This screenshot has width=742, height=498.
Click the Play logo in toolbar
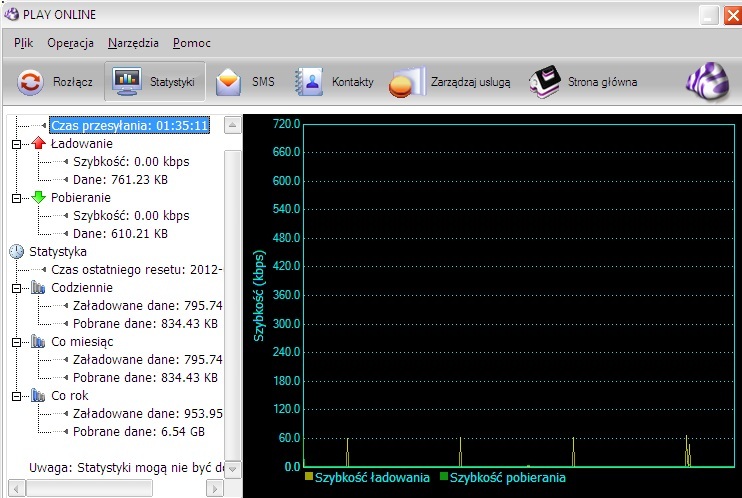[707, 82]
